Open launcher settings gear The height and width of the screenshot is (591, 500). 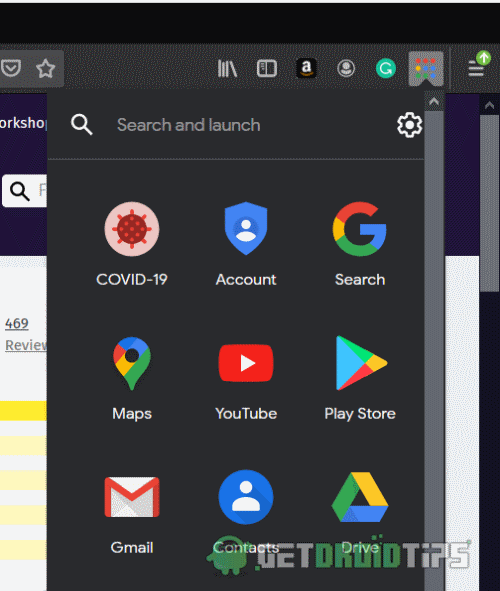click(409, 125)
